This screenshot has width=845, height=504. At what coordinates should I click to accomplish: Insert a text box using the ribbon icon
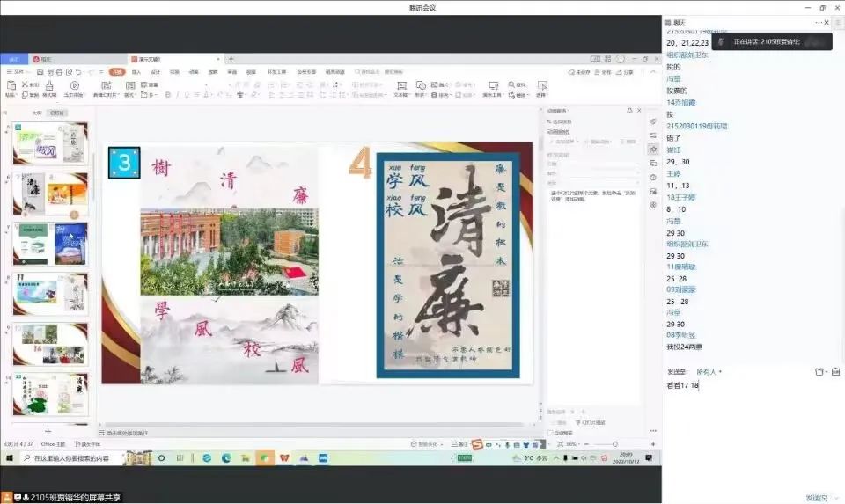point(400,86)
